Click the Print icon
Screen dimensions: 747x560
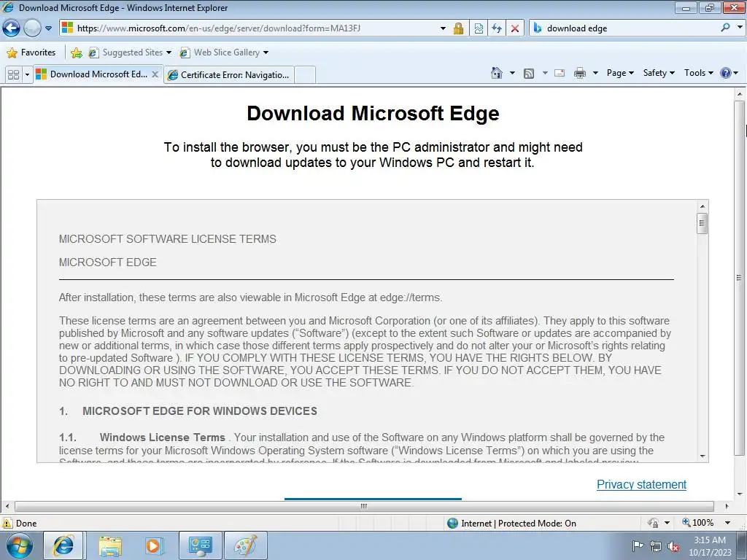tap(580, 73)
